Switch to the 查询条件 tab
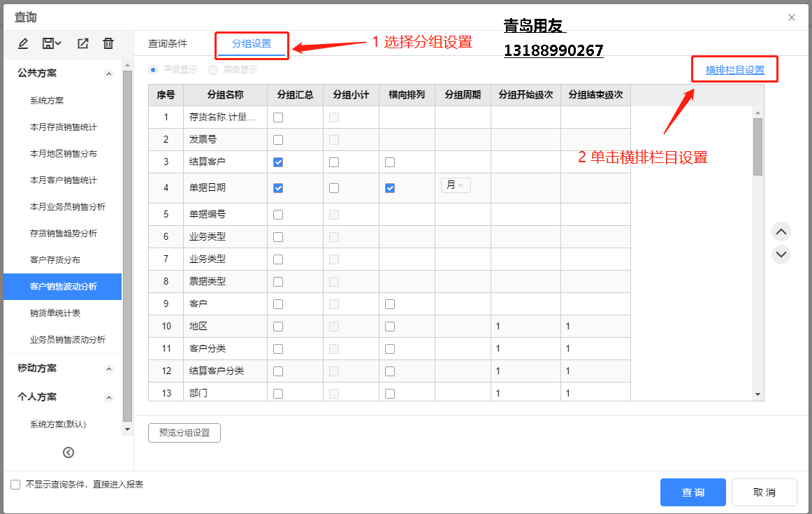Image resolution: width=812 pixels, height=514 pixels. point(168,43)
